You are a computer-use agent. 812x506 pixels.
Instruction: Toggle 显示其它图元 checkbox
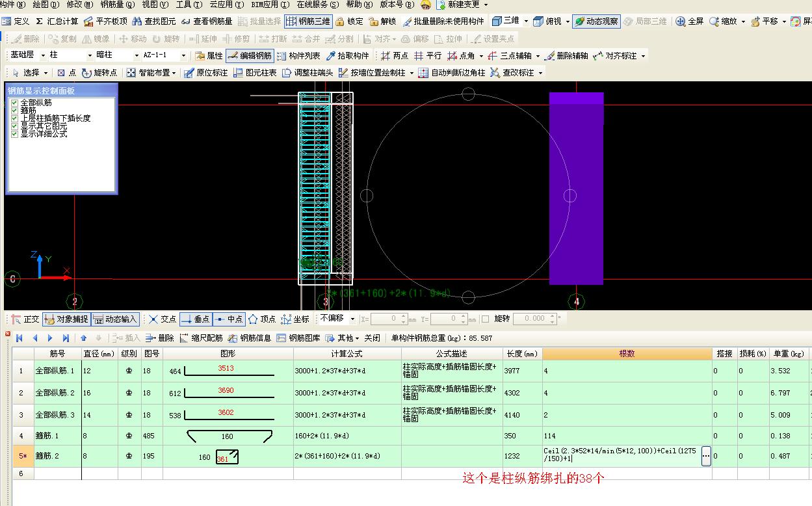(x=15, y=126)
